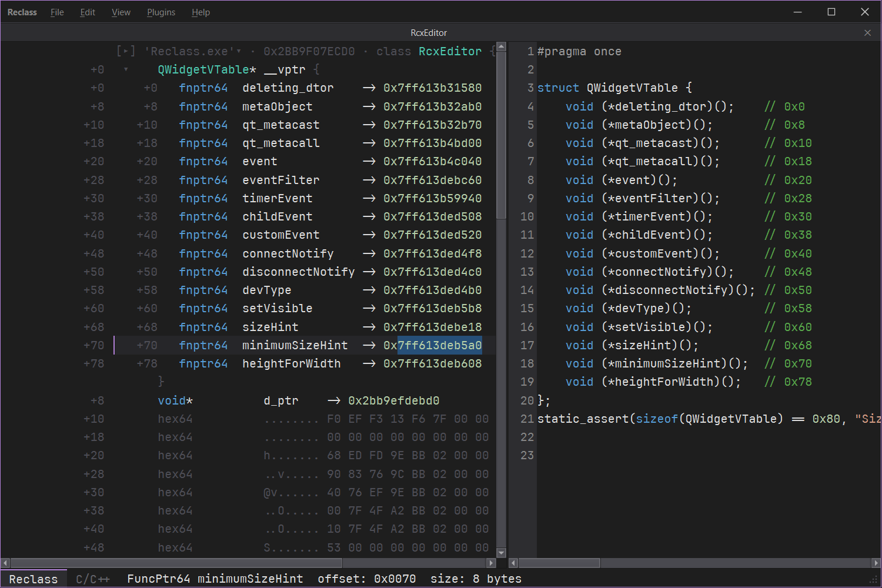Select the qt_metacast field name

tap(281, 125)
